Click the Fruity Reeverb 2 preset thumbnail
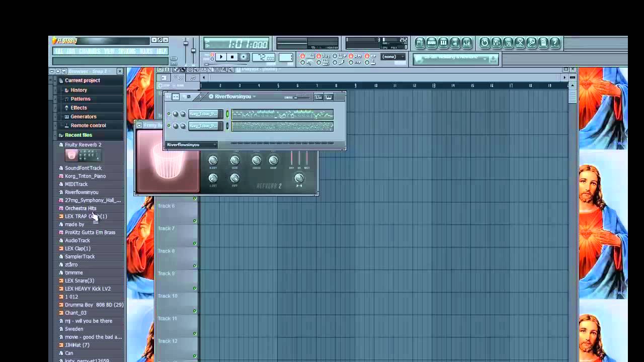This screenshot has width=644, height=362. pos(82,155)
